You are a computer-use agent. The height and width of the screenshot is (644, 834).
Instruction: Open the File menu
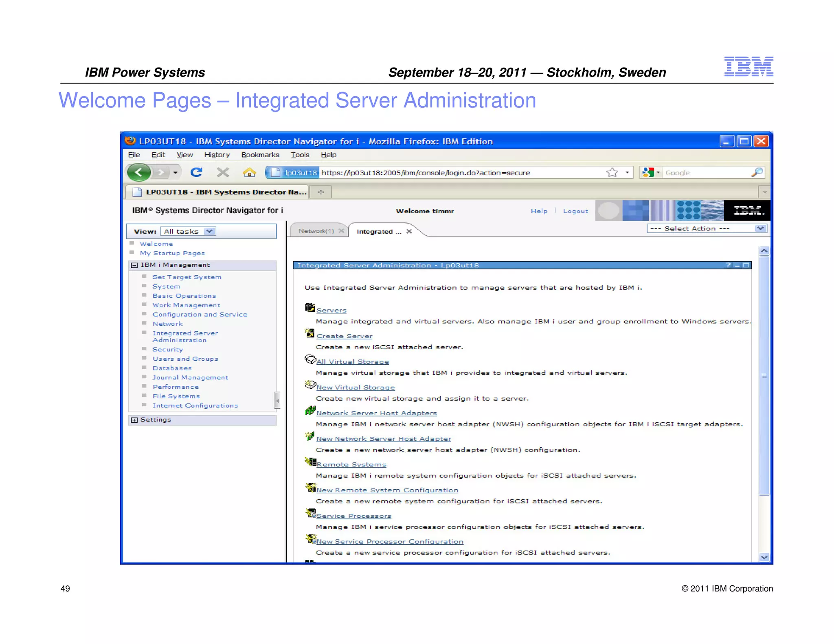coord(134,155)
